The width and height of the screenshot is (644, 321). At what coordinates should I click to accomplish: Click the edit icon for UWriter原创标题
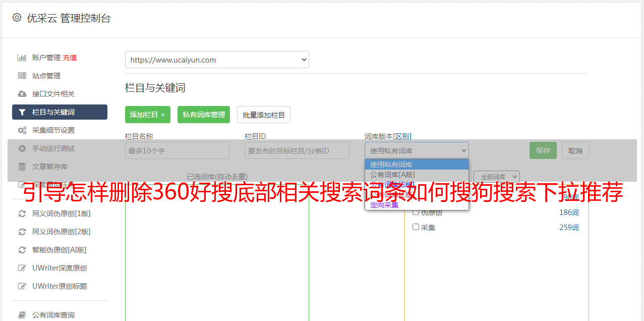(22, 286)
